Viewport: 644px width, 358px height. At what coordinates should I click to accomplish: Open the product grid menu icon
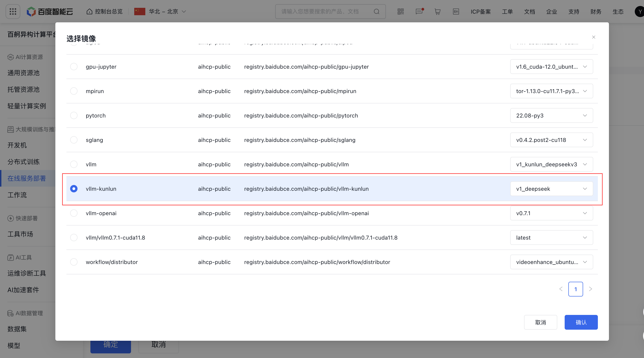13,12
